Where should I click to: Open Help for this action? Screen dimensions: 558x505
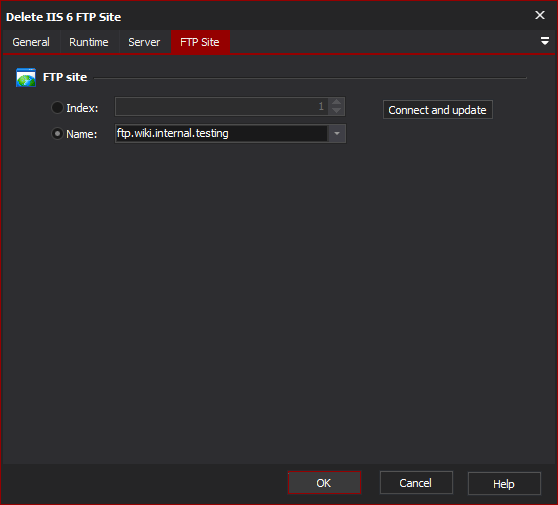pyautogui.click(x=504, y=484)
